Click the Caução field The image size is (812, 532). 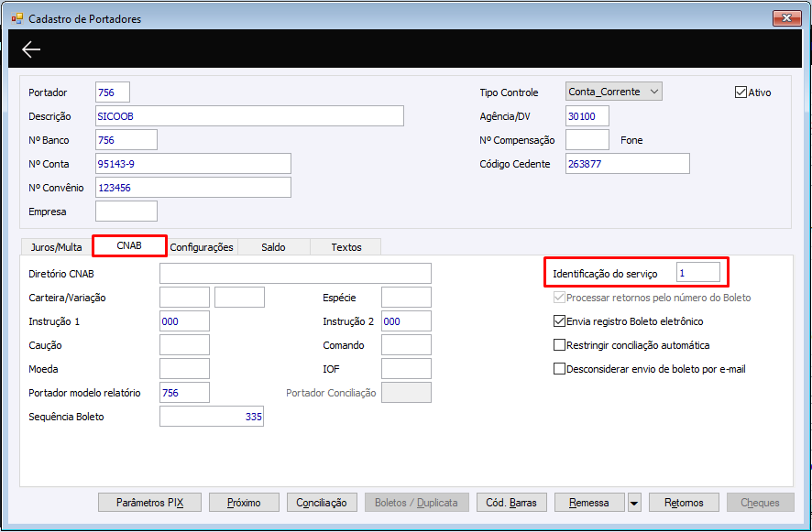coord(184,344)
